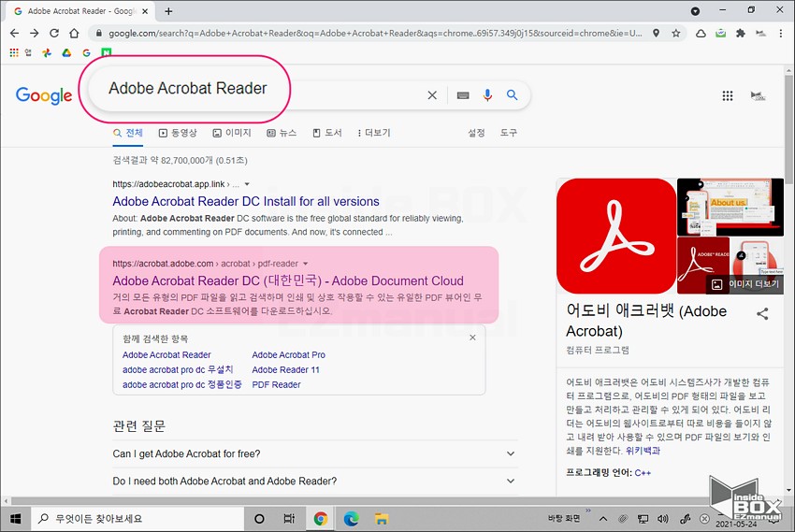Open Google Drive bookmark
Viewport: 795px width, 532px height.
[66, 52]
